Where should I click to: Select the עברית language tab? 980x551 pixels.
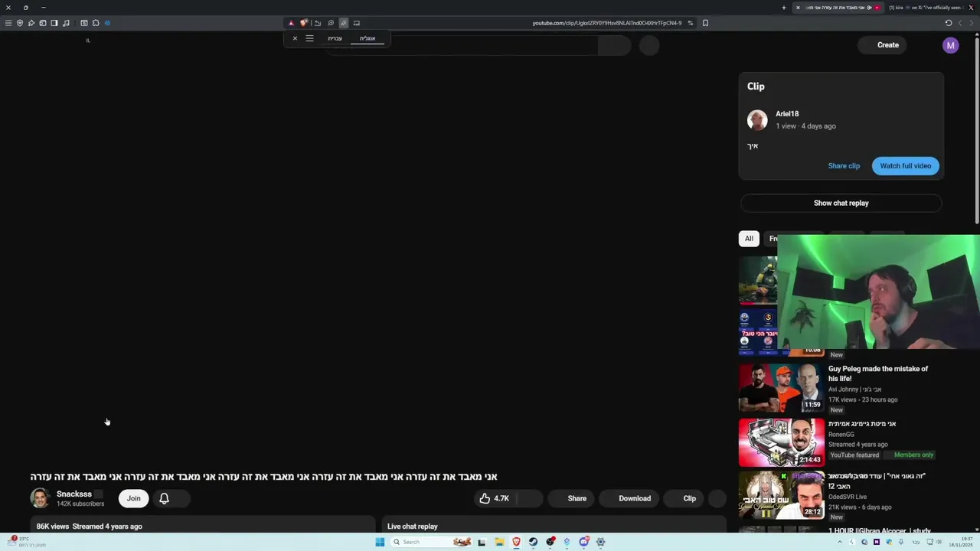pyautogui.click(x=335, y=38)
